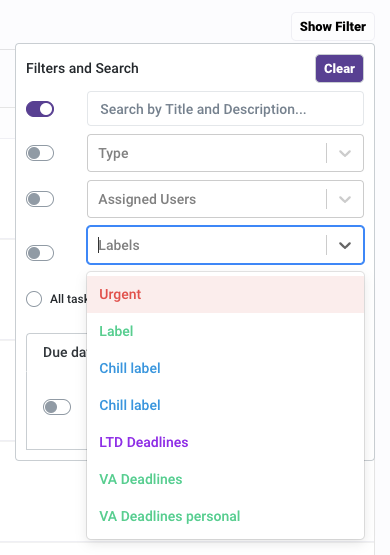The image size is (390, 555).
Task: Select the first Chill label option
Action: click(x=225, y=368)
